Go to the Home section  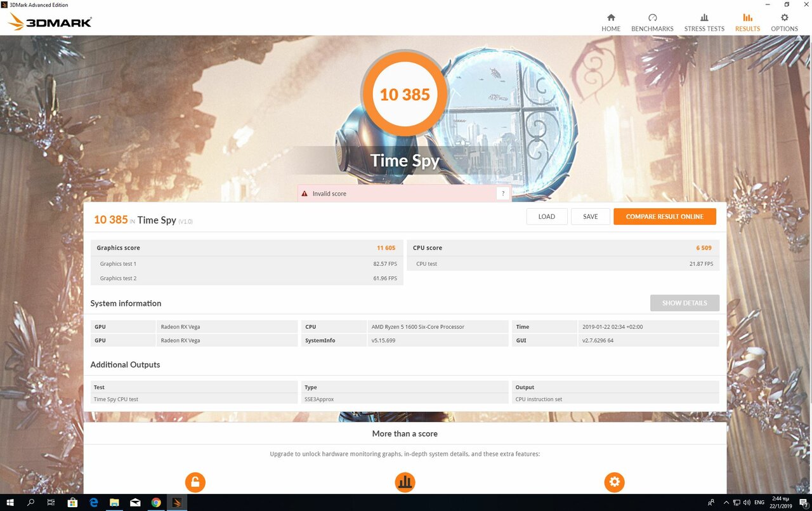[611, 23]
